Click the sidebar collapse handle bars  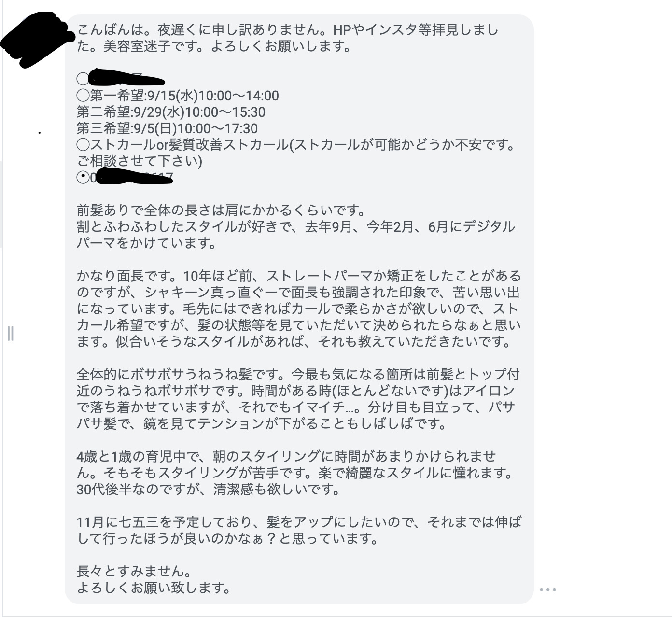[x=11, y=333]
